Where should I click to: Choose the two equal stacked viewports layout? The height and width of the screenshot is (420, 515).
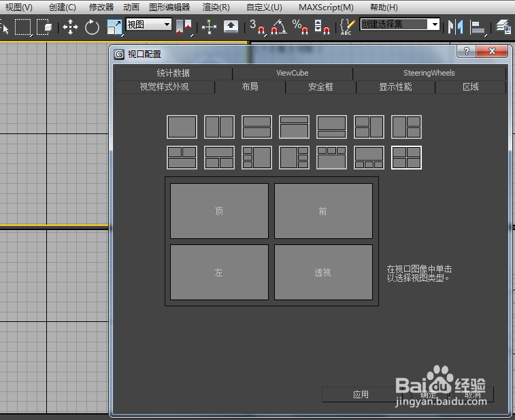coord(257,127)
